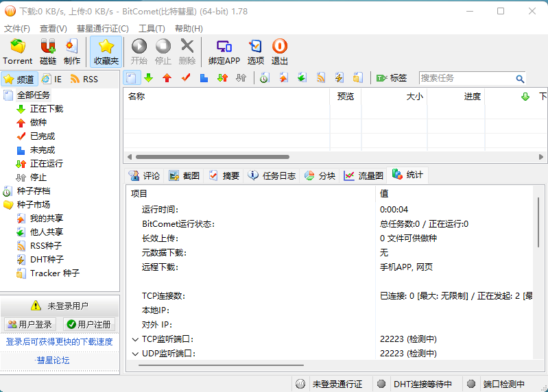Image resolution: width=548 pixels, height=392 pixels.
Task: Switch to the 任务日志 tab
Action: [x=272, y=175]
